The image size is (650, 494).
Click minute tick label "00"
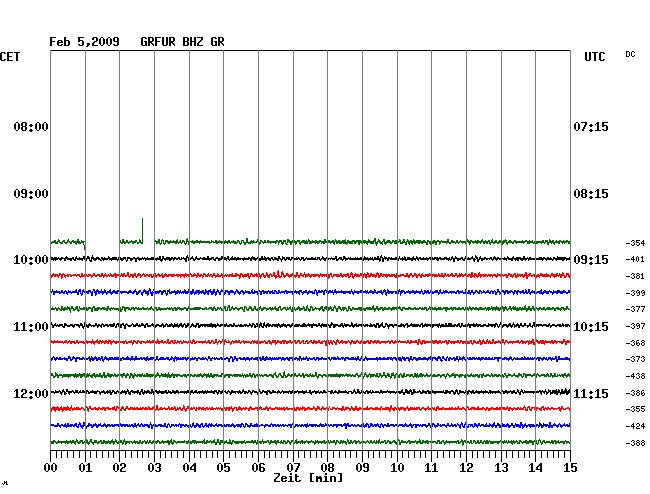pyautogui.click(x=51, y=468)
